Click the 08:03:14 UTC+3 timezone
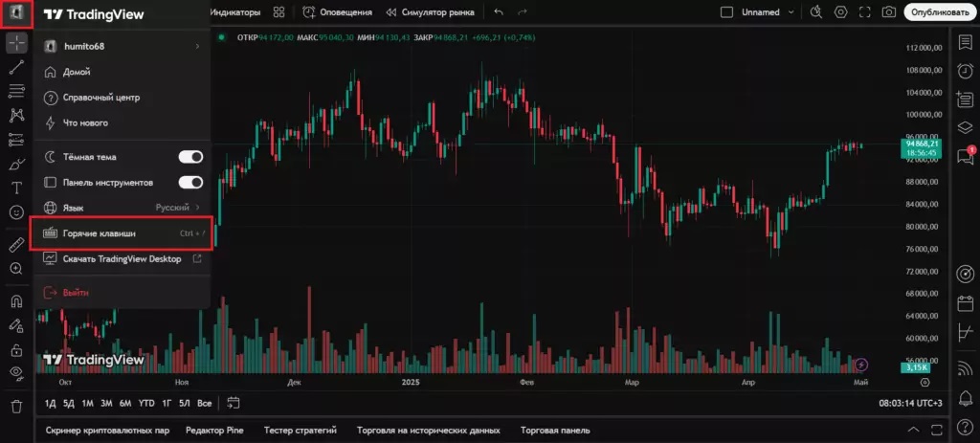 coord(911,404)
